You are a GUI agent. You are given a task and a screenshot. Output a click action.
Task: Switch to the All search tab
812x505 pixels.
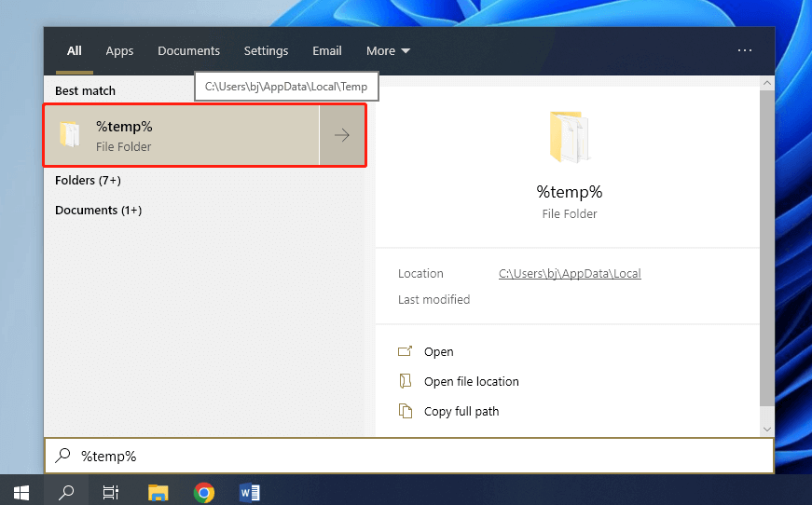74,50
